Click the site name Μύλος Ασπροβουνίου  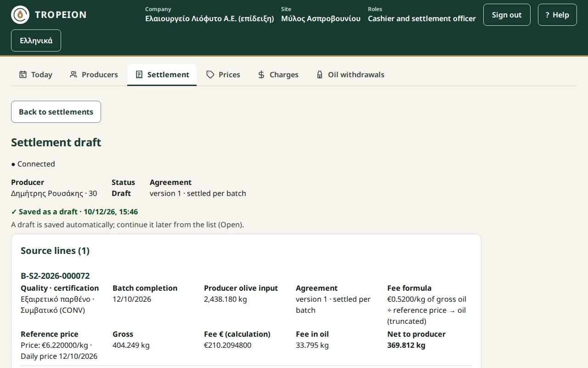tap(321, 19)
